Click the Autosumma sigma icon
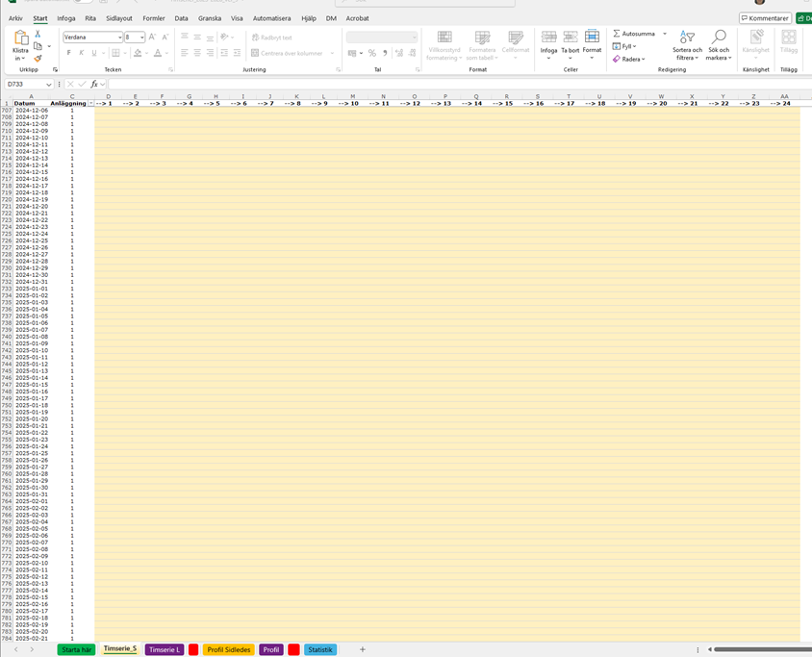812x657 pixels. click(617, 34)
